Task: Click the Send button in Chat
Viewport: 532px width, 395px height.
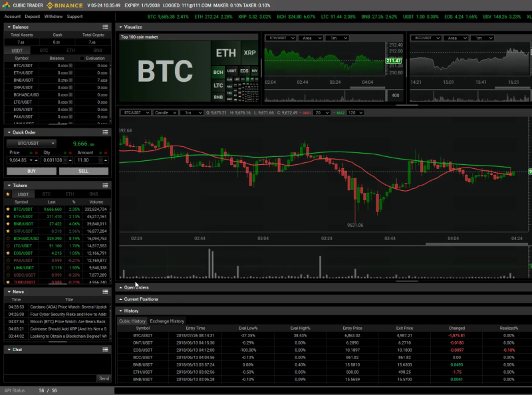Action: [104, 378]
